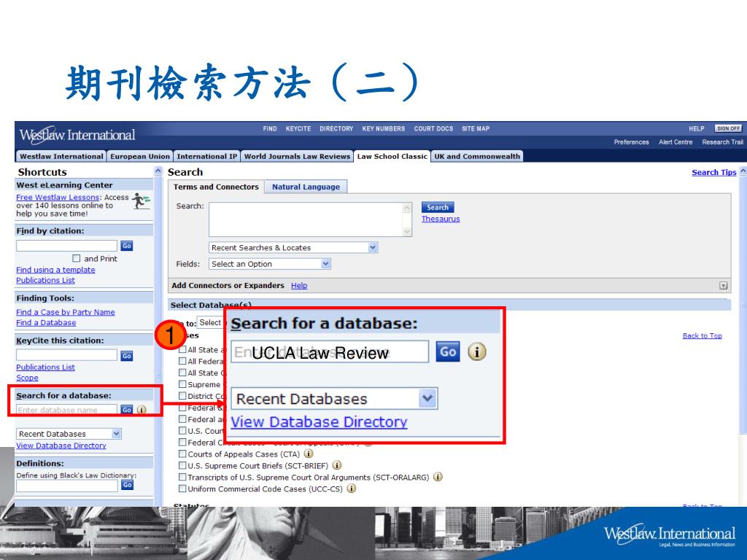This screenshot has width=747, height=560.
Task: Collapse the Add Connectors or Expanders panel arrow
Action: [x=723, y=285]
